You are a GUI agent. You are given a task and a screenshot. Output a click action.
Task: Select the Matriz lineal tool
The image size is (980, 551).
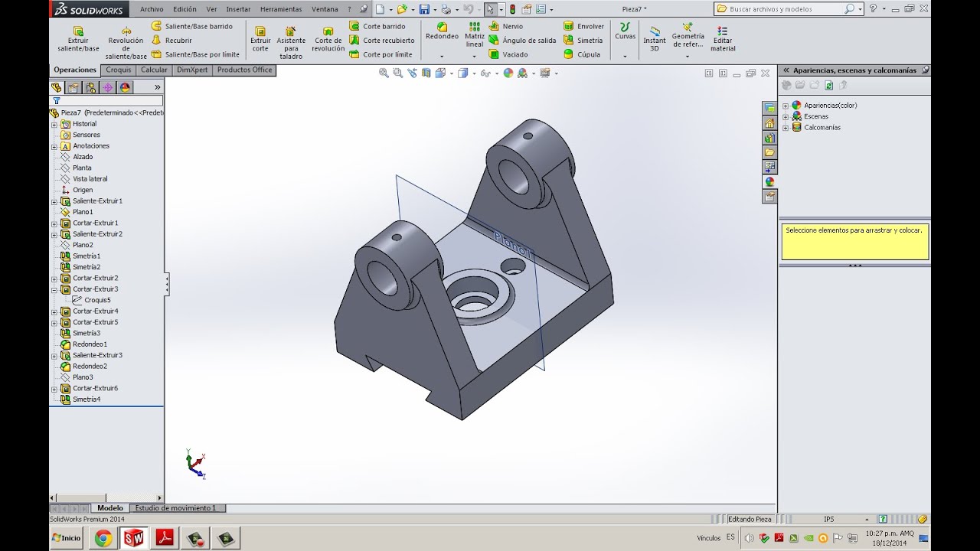coord(475,34)
